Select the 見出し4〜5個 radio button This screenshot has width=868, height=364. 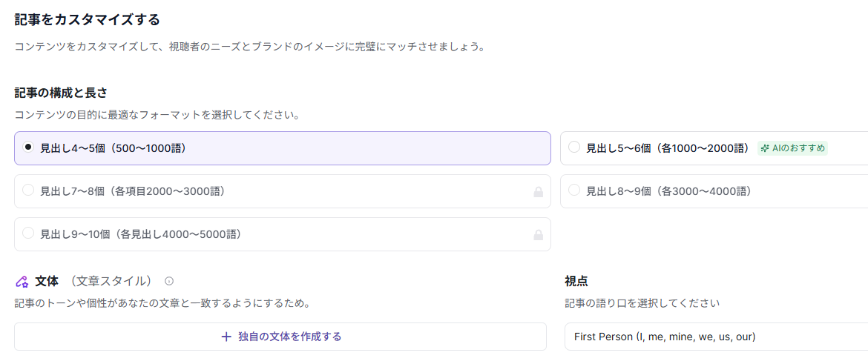click(28, 148)
